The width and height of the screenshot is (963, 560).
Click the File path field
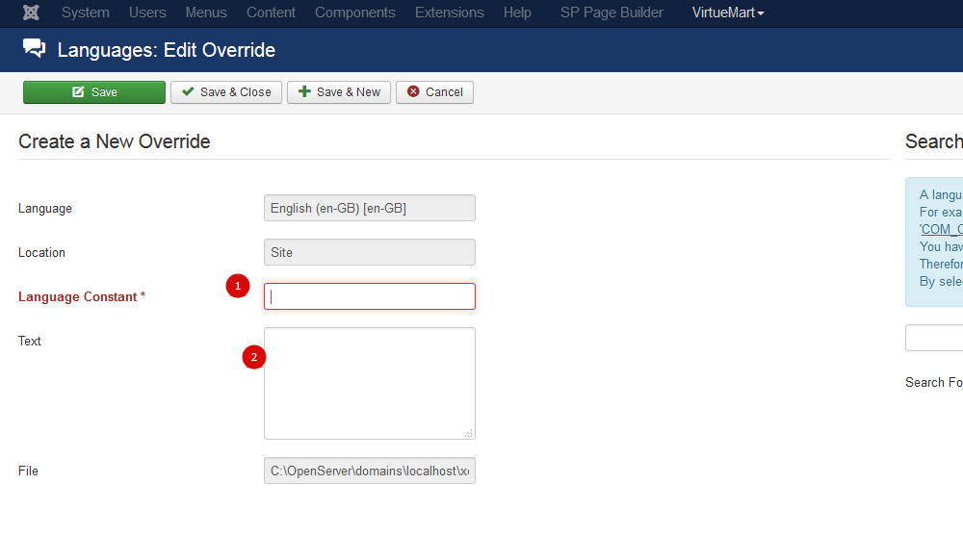tap(370, 471)
